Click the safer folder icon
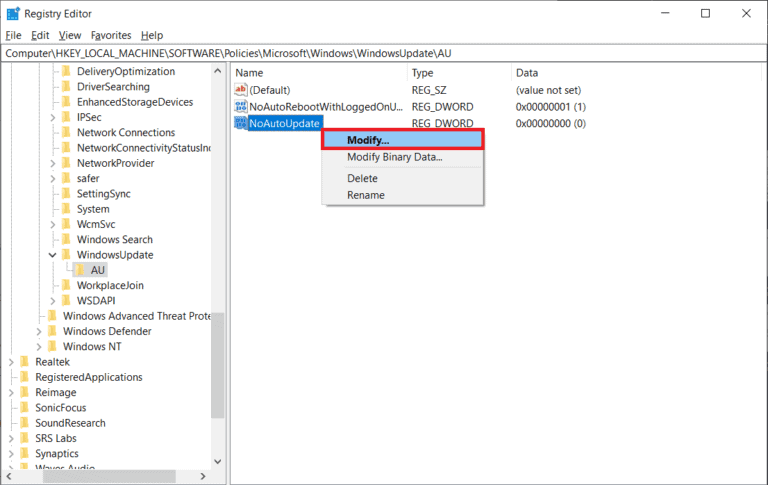 click(x=67, y=178)
